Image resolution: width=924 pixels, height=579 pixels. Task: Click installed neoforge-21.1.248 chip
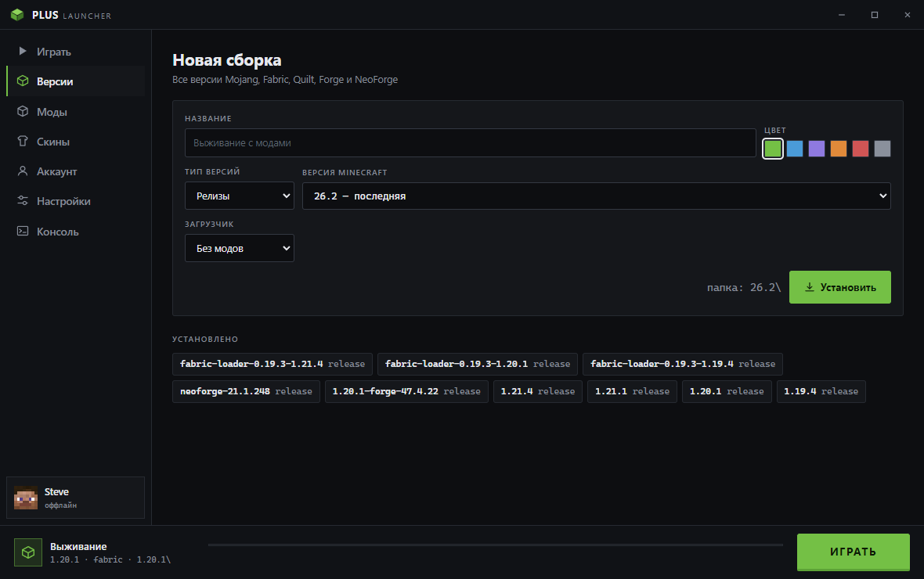coord(247,391)
